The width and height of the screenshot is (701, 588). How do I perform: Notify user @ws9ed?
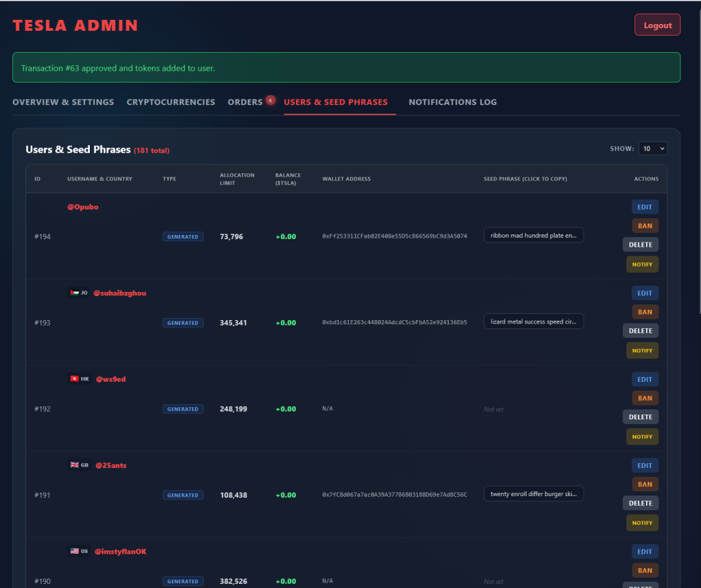point(642,437)
